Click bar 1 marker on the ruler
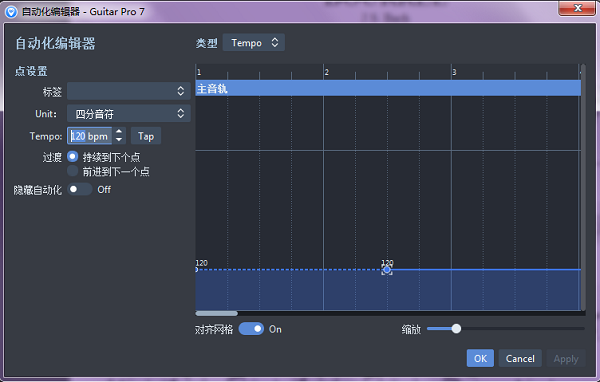 (199, 72)
